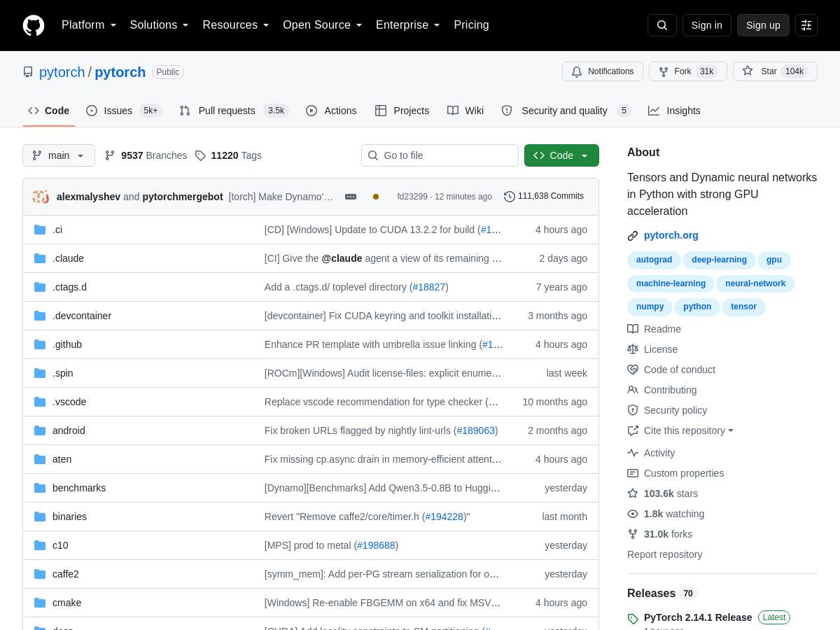Open the Solutions dropdown menu
Screen dimensions: 840x630
coord(160,25)
